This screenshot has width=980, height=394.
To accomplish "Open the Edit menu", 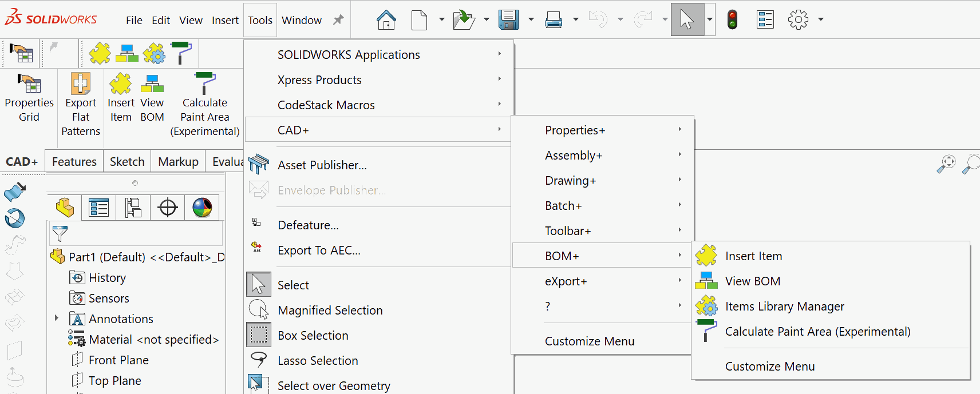I will (x=161, y=20).
